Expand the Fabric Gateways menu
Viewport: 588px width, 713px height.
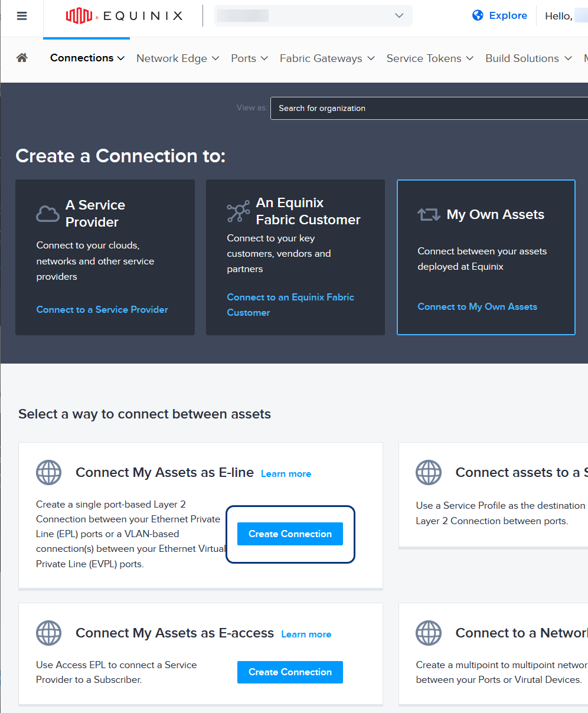pos(328,58)
